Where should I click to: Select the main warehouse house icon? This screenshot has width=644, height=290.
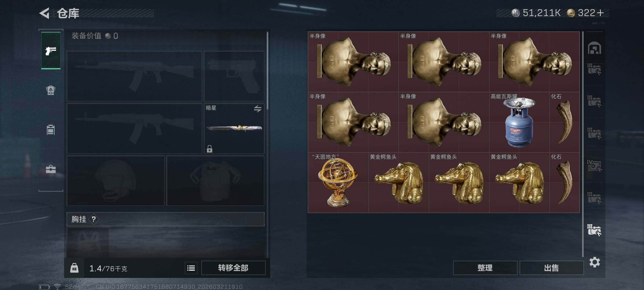(x=594, y=48)
